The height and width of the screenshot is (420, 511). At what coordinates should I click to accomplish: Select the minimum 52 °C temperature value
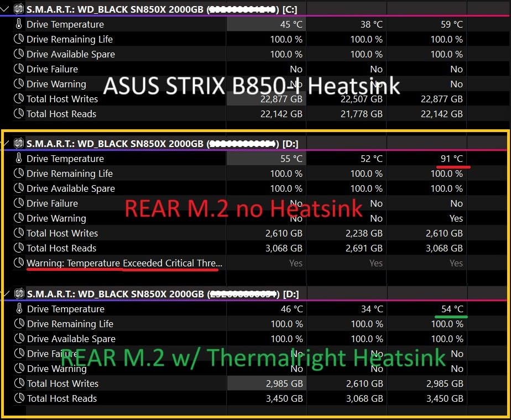pos(372,159)
